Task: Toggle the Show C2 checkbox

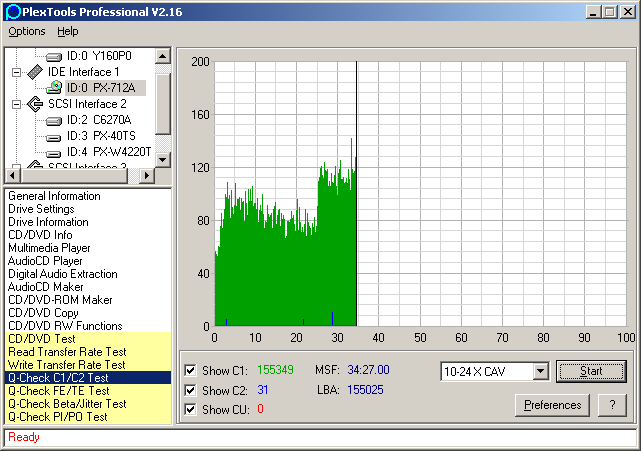Action: point(190,390)
